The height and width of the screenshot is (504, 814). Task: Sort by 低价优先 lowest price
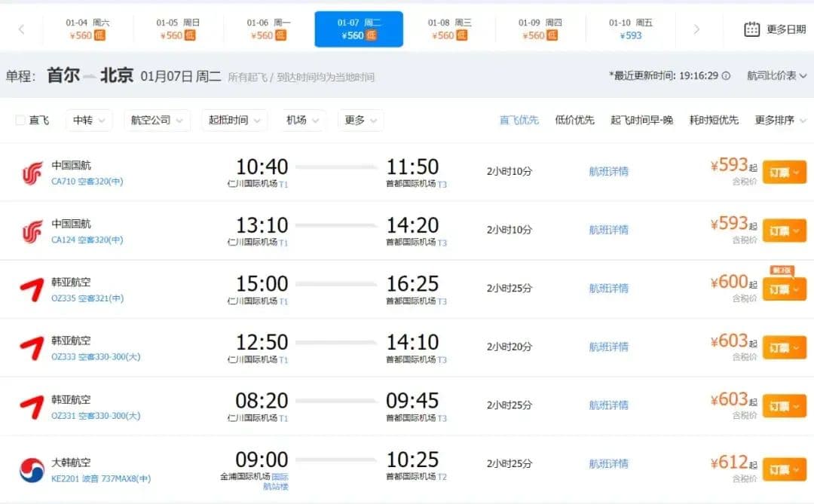point(574,121)
